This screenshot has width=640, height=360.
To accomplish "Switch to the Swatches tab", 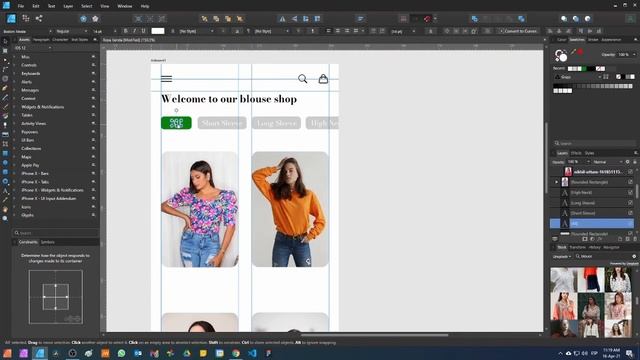I will pyautogui.click(x=577, y=40).
